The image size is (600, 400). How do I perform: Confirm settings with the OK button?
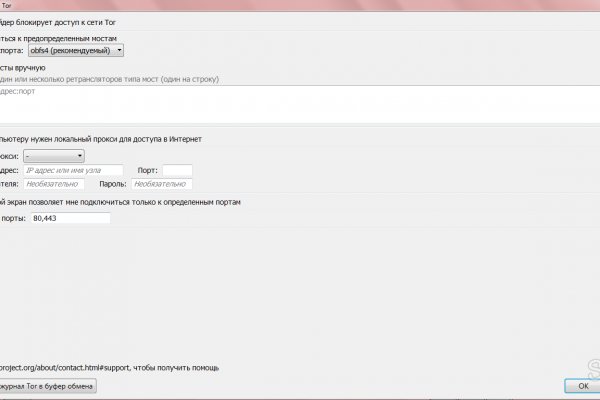[x=582, y=386]
